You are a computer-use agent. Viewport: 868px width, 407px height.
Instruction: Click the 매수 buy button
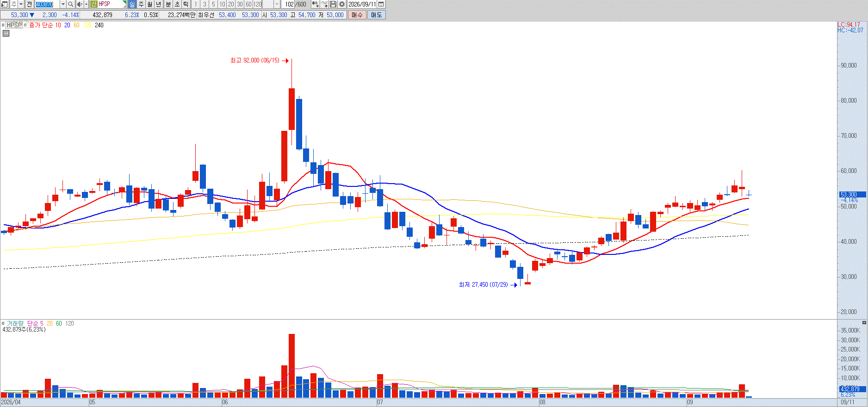357,15
